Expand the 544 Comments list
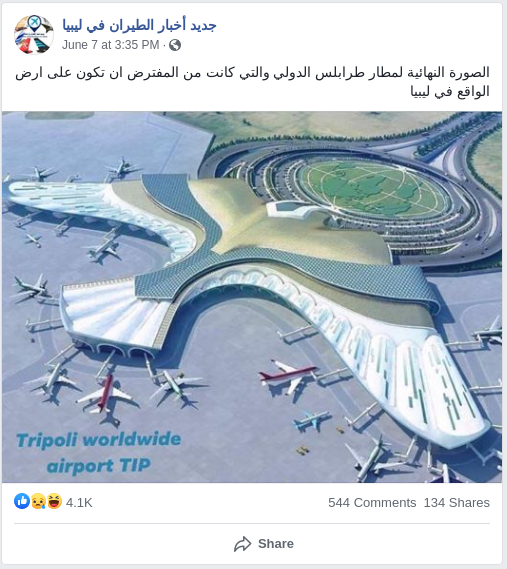 coord(372,503)
